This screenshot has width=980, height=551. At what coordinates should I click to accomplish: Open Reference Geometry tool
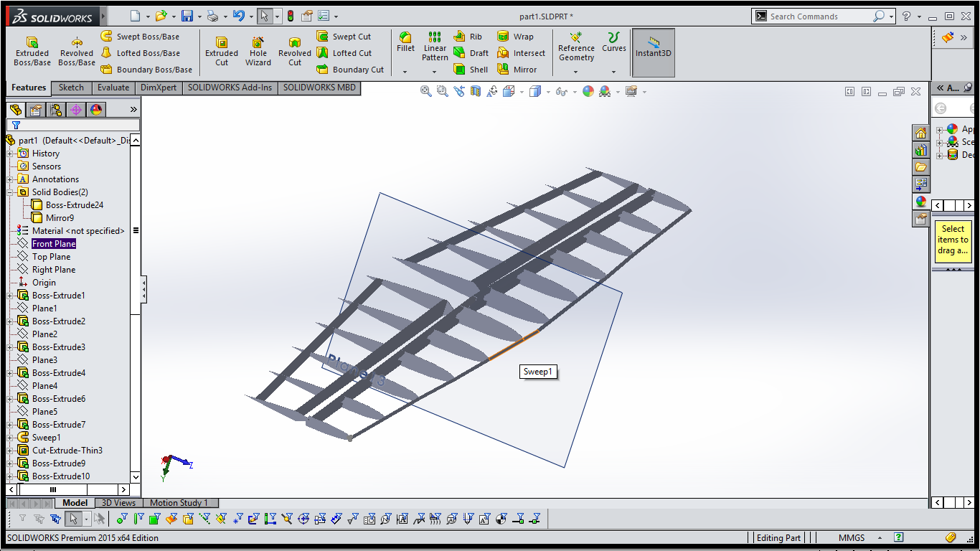[576, 47]
